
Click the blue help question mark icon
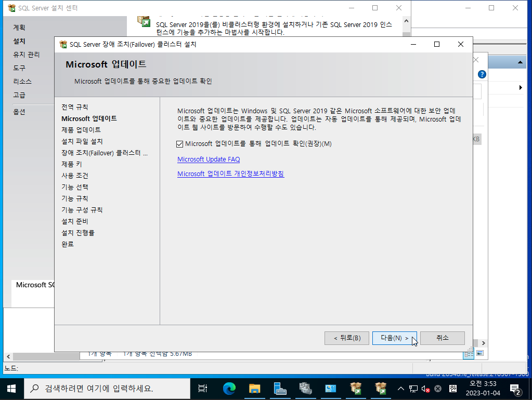(x=482, y=74)
